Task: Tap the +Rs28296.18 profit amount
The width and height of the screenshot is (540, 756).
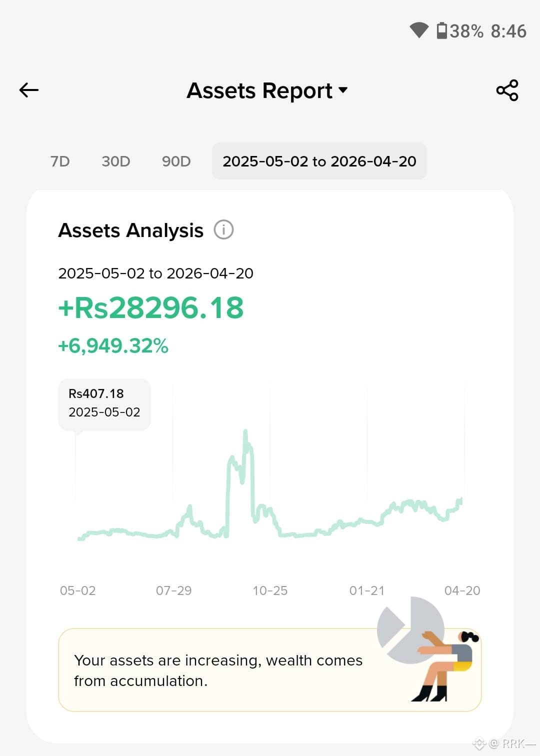Action: point(151,307)
